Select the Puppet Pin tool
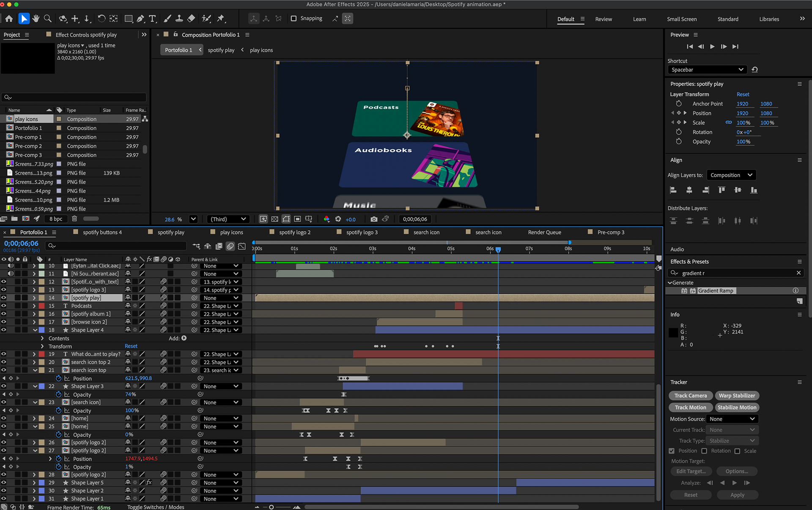 tap(221, 19)
